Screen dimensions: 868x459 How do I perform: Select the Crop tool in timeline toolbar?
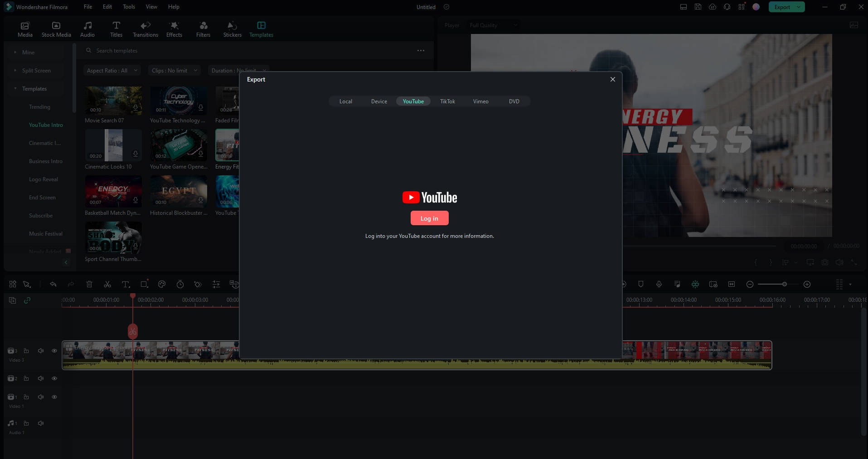144,284
